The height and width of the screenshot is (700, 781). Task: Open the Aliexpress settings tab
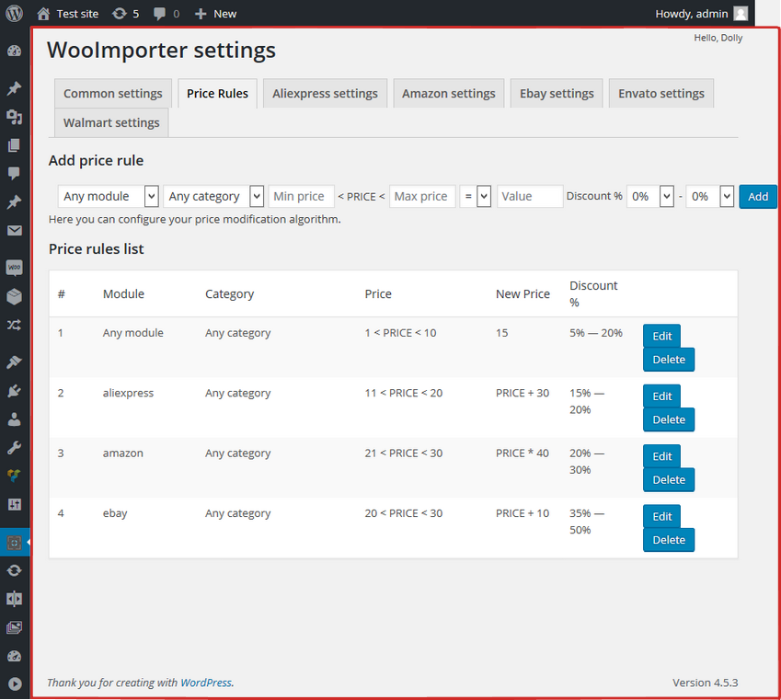pyautogui.click(x=326, y=93)
